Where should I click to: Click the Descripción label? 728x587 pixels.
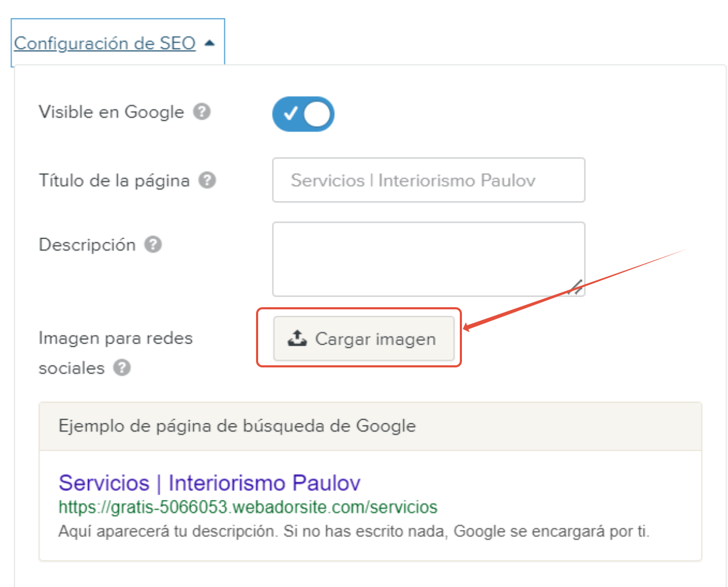pyautogui.click(x=87, y=245)
